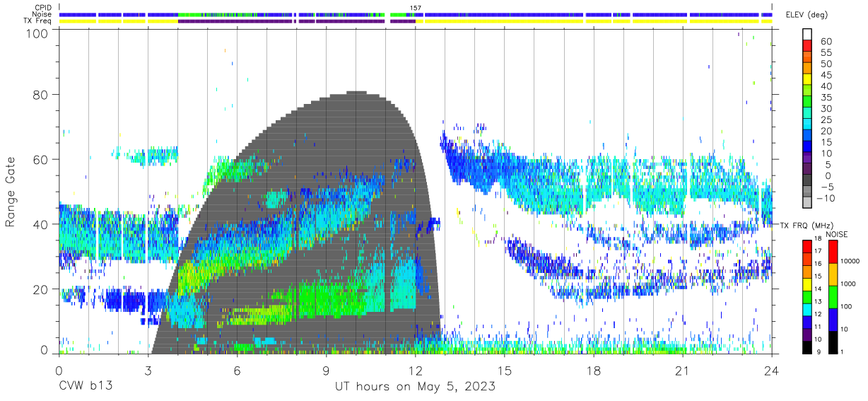The height and width of the screenshot is (401, 868).
Task: Click the "6" tick on the UT hours axis
Action: [237, 371]
